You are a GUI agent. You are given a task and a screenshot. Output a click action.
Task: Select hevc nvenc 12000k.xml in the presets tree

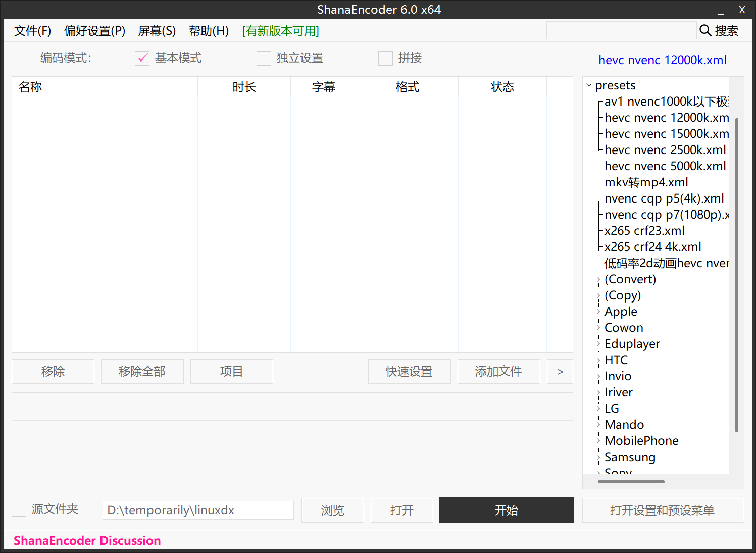pyautogui.click(x=667, y=118)
